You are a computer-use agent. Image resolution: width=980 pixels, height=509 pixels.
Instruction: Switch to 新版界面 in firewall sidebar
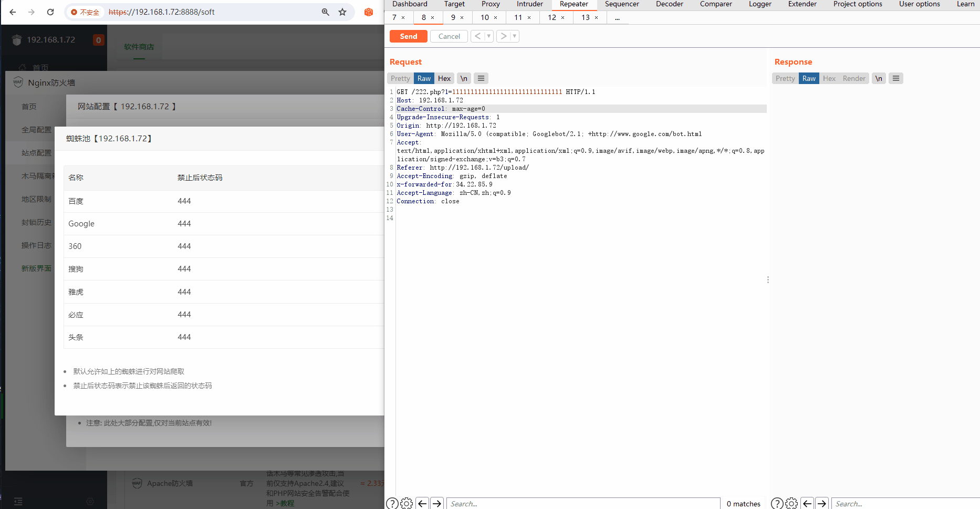36,268
